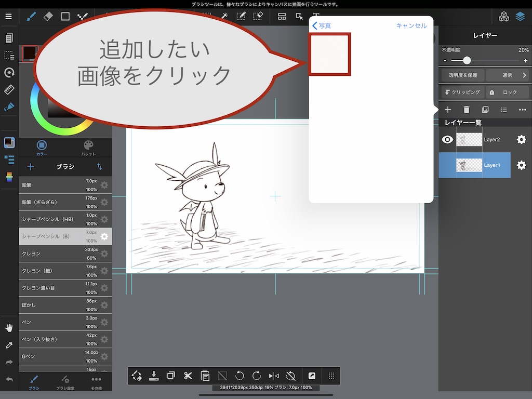Add a new layer with plus icon

pyautogui.click(x=447, y=110)
